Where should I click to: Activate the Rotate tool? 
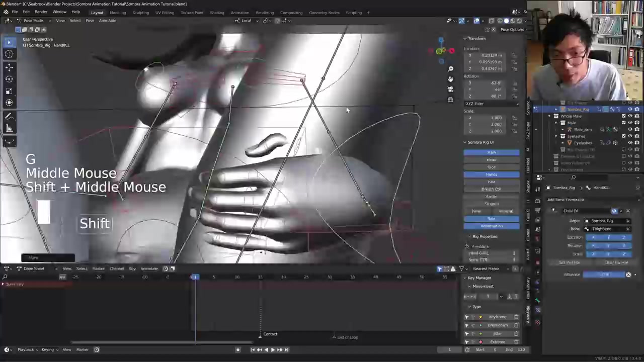[x=9, y=79]
